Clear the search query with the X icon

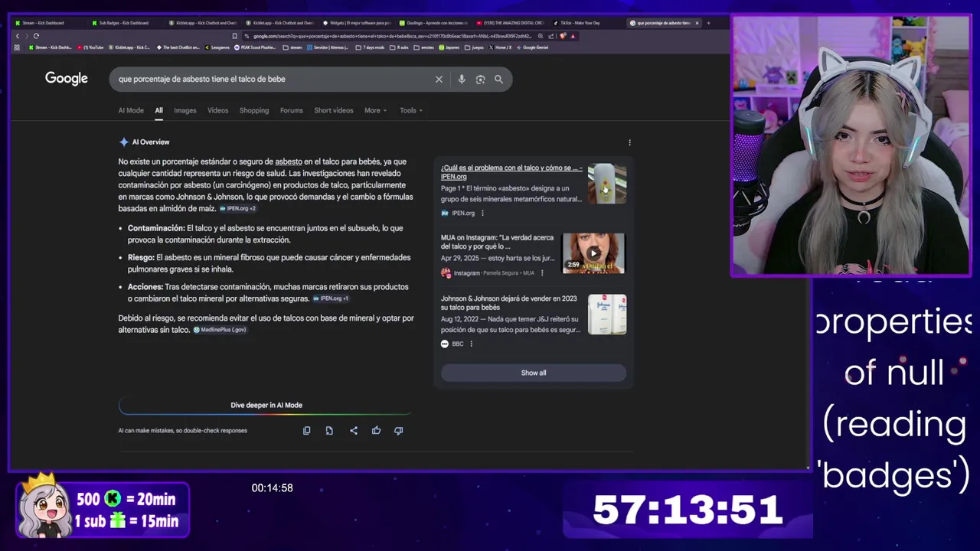[439, 80]
